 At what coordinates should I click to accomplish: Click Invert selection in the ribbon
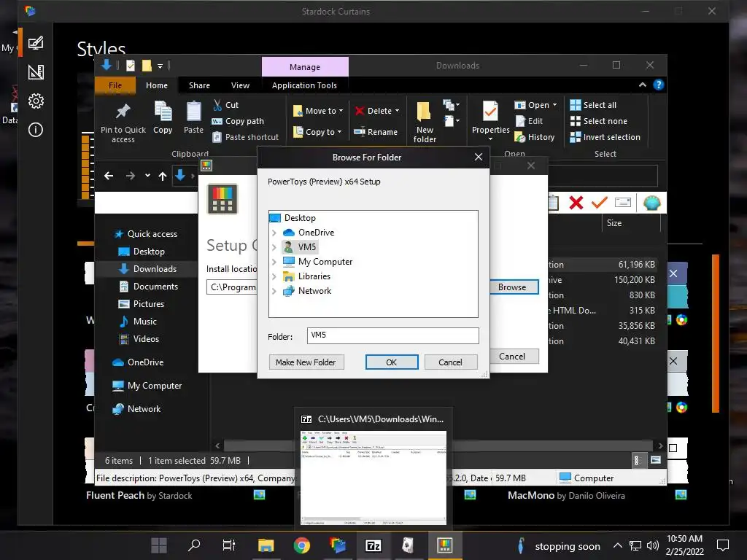point(605,137)
